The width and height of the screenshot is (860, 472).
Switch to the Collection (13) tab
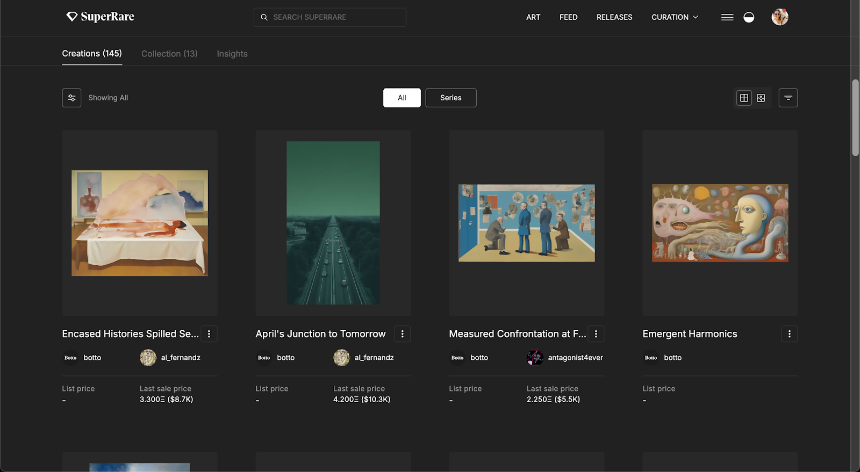(169, 54)
